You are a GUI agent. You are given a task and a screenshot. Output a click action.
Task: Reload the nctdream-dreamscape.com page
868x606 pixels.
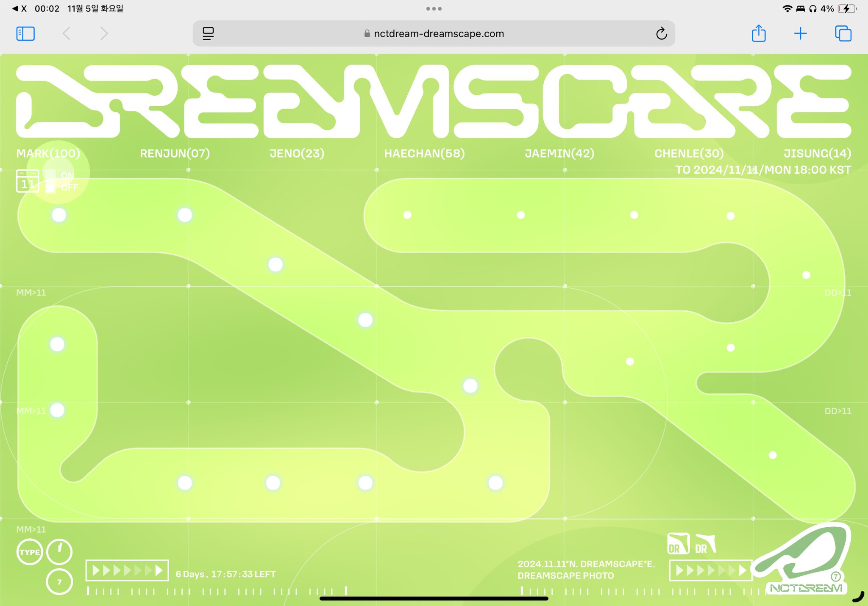coord(661,33)
